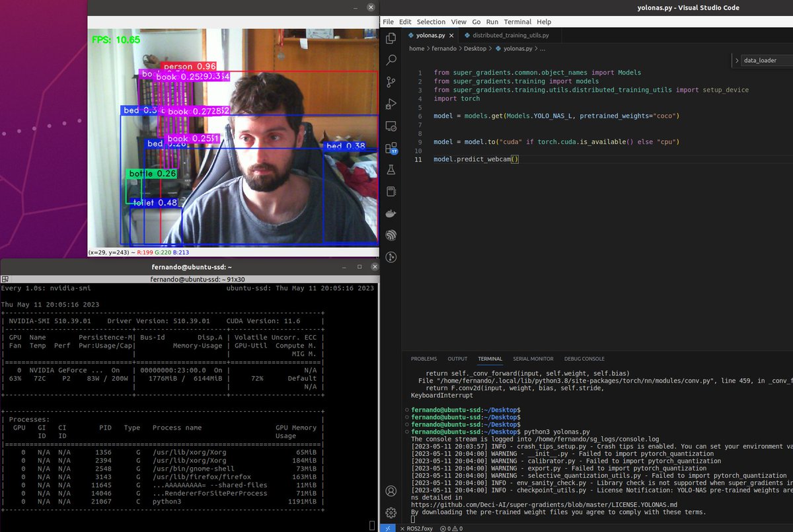Click the /usr/lib/firefox/firefox process row
This screenshot has height=532, width=793.
(162, 476)
